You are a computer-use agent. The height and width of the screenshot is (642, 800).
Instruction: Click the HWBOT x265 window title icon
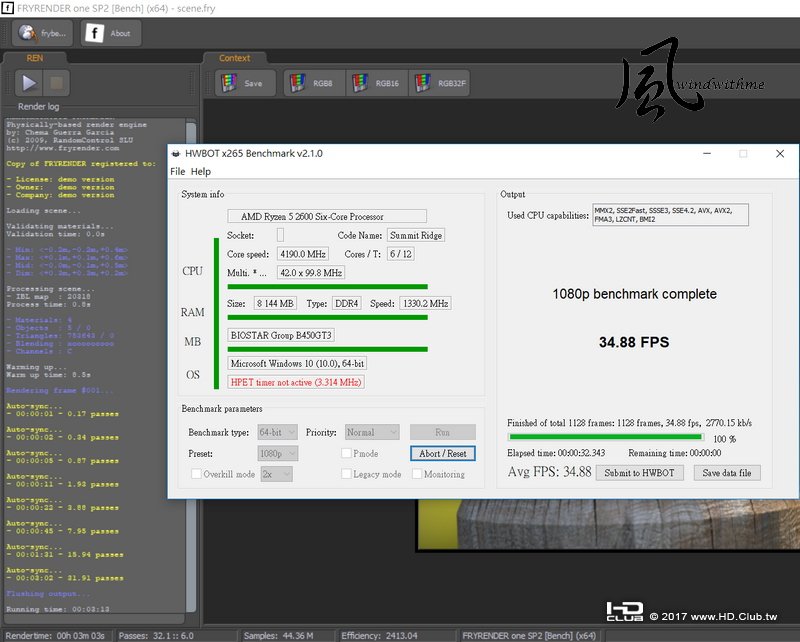176,154
